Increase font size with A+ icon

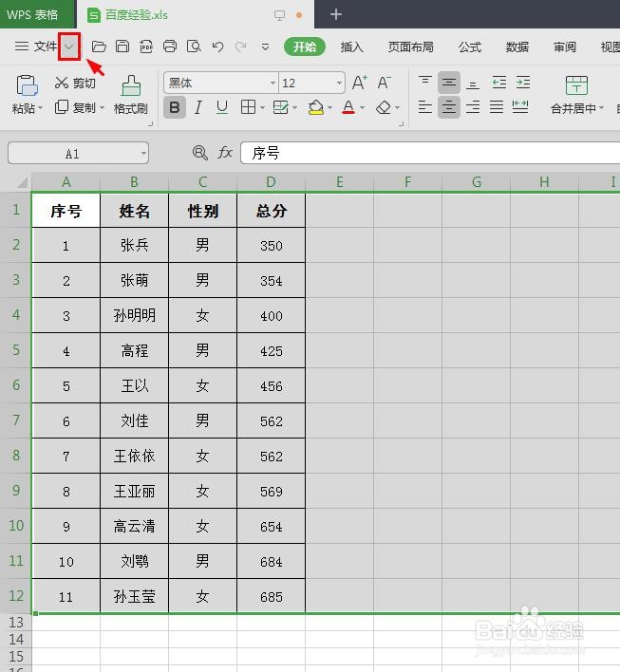coord(359,83)
